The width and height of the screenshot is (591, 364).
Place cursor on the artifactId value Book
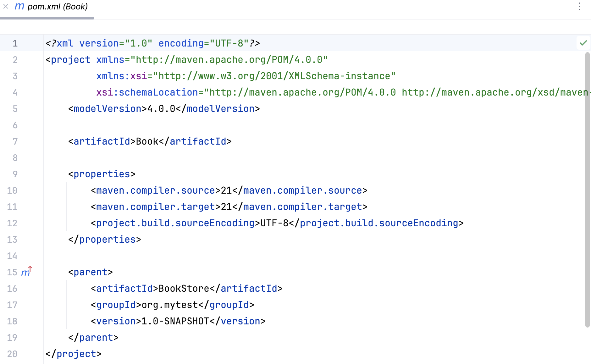(146, 141)
